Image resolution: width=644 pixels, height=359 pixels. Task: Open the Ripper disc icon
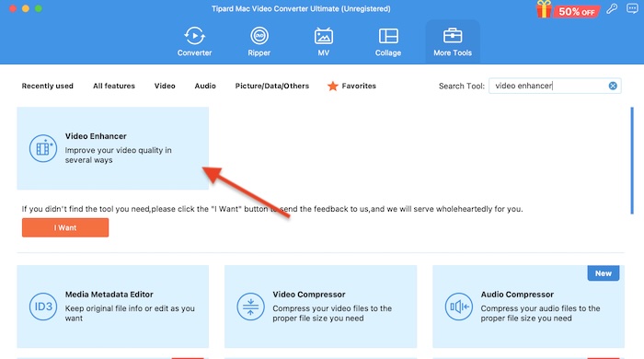coord(259,36)
